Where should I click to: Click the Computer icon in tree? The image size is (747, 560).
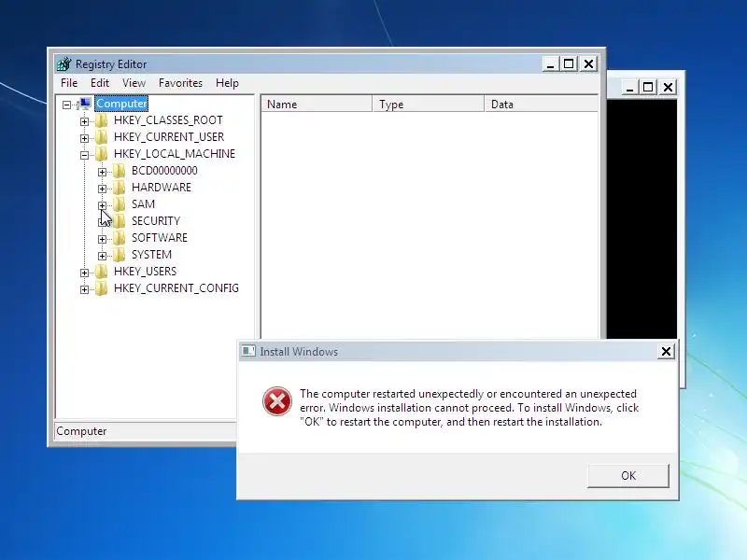click(84, 104)
